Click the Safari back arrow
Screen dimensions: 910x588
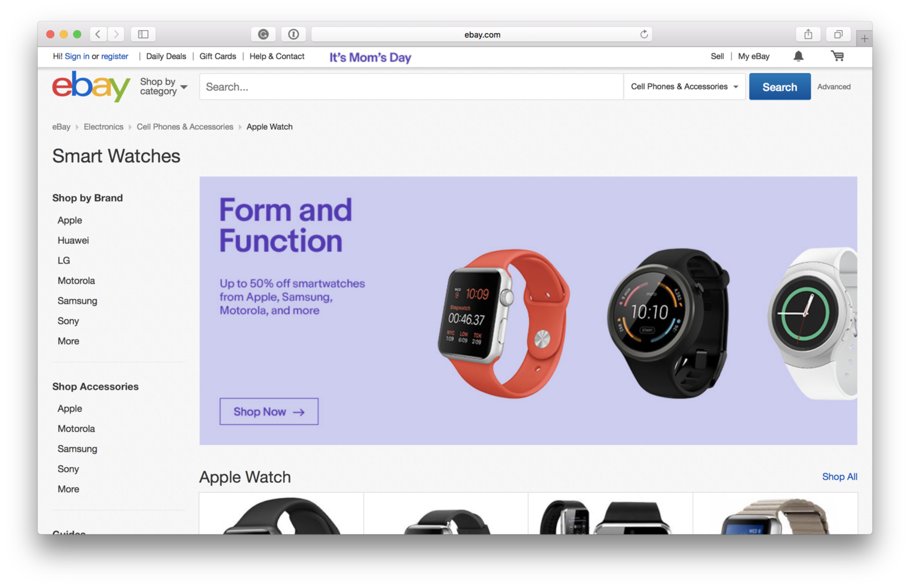tap(98, 34)
